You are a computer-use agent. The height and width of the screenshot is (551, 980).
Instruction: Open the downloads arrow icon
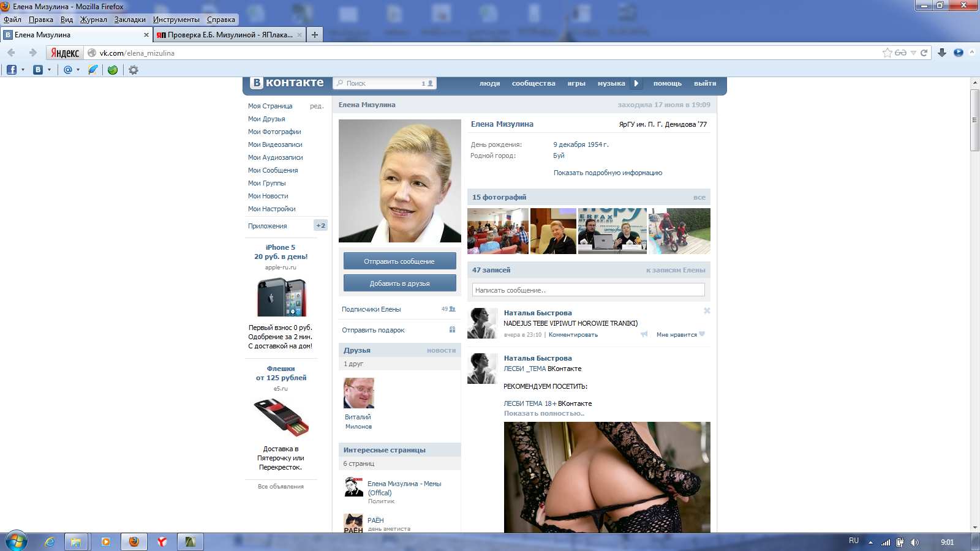(942, 53)
